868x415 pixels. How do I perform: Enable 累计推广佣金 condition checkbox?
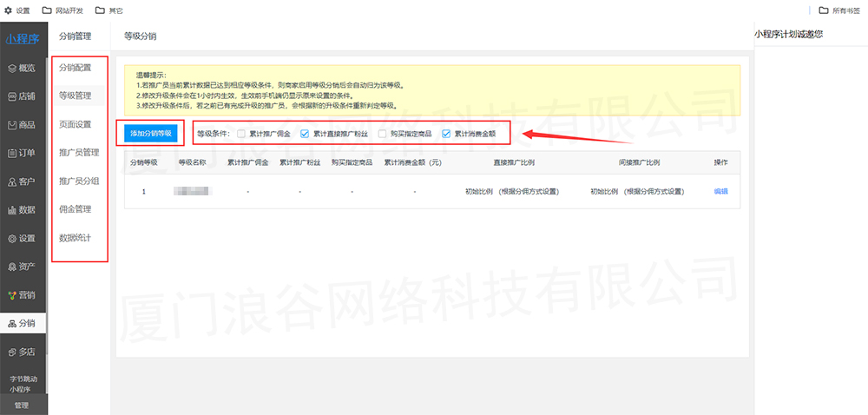click(x=241, y=134)
